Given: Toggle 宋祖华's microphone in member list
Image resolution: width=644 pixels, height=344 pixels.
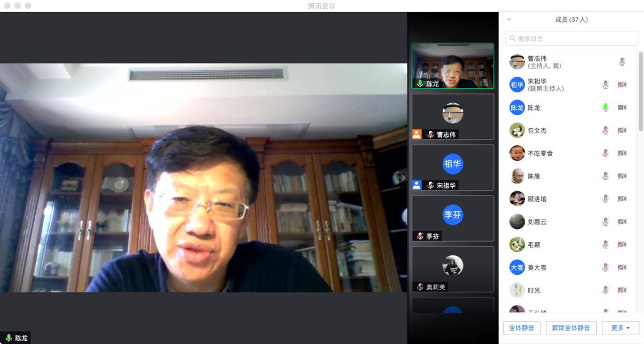Looking at the screenshot, I should 605,85.
